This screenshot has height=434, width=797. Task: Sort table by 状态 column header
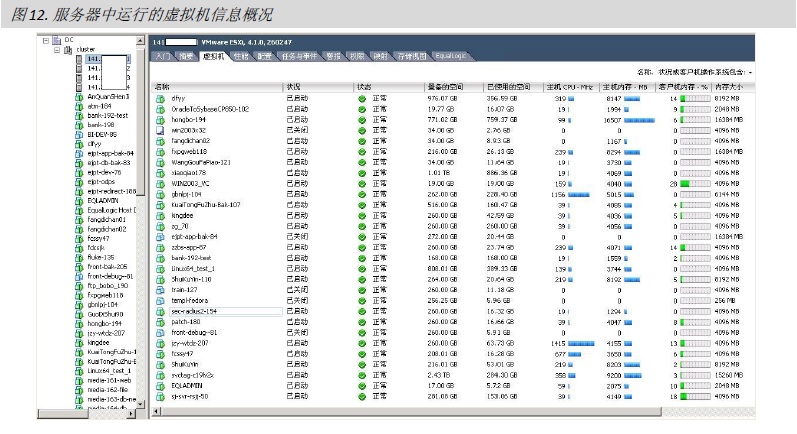click(x=389, y=87)
